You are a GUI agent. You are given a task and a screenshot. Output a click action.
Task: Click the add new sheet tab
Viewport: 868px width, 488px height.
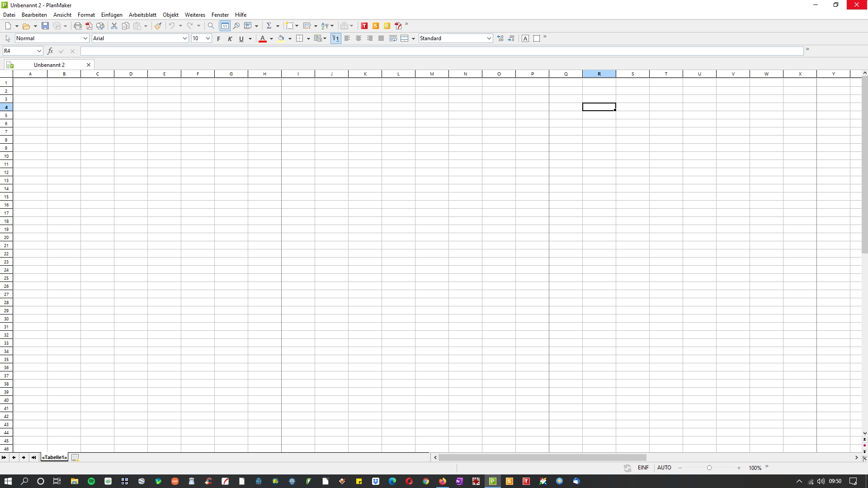click(x=75, y=457)
